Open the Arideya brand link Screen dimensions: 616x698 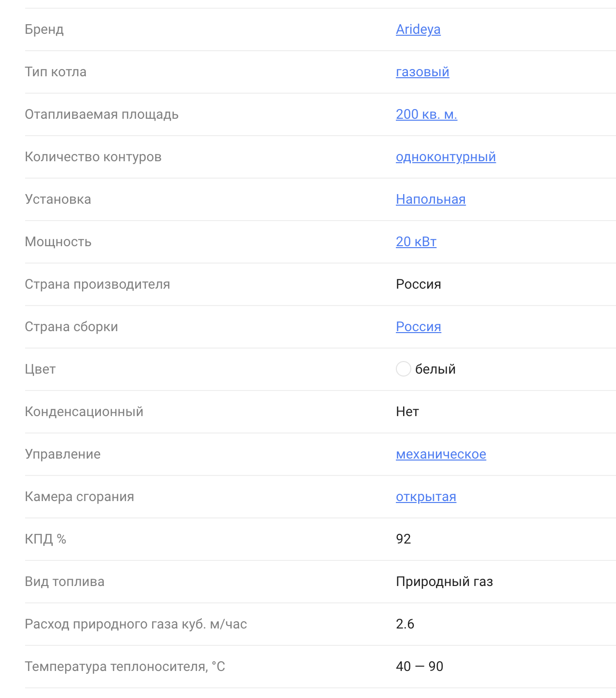pos(418,29)
